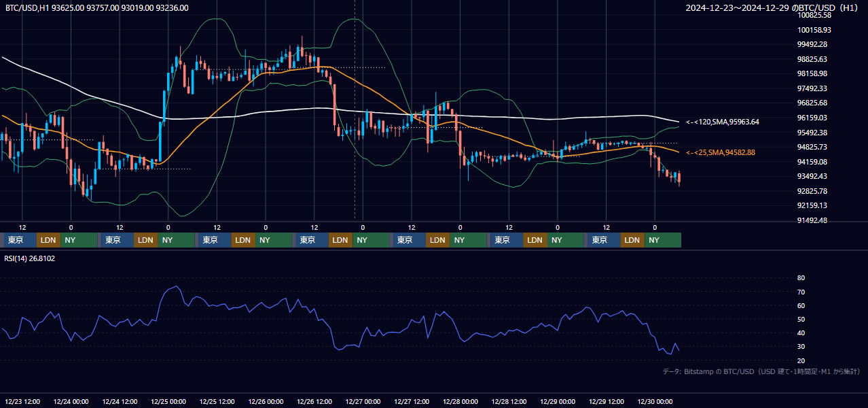Click the RSI scale value 20

(x=801, y=360)
